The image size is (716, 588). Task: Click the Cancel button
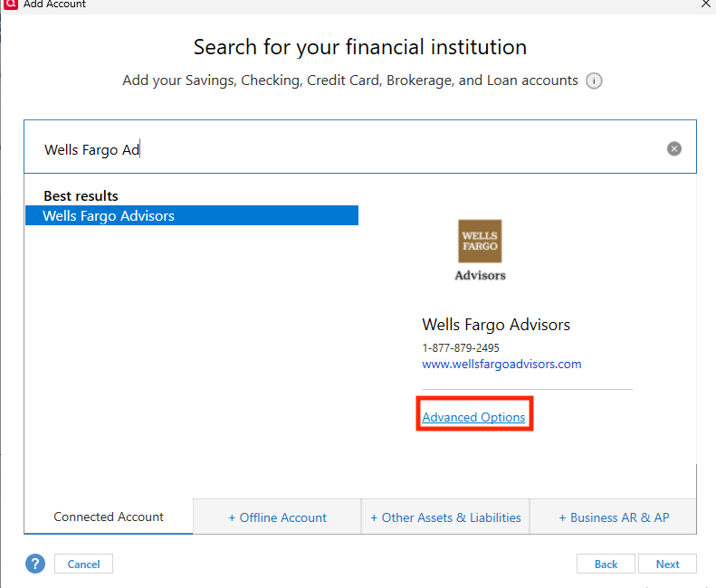pyautogui.click(x=83, y=564)
